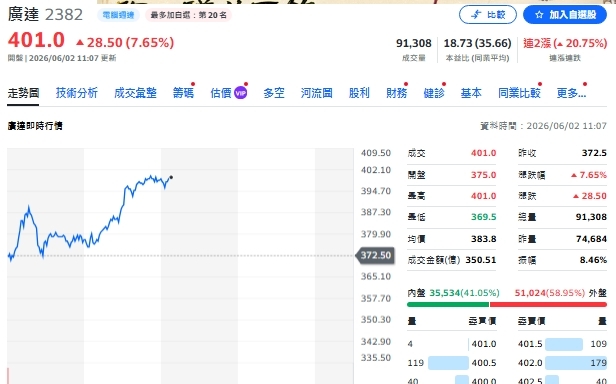This screenshot has height=384, width=616.
Task: Add stock via 加入自選股 button
Action: point(565,15)
